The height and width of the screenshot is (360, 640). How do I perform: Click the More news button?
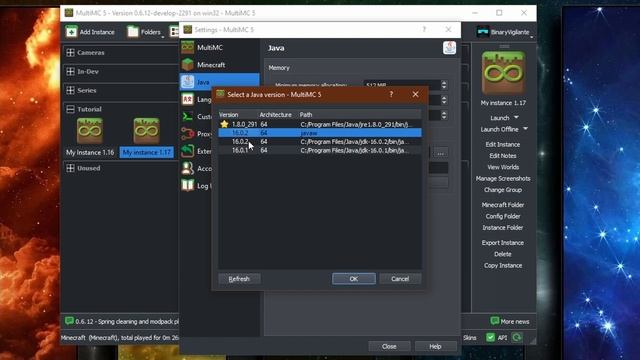510,322
